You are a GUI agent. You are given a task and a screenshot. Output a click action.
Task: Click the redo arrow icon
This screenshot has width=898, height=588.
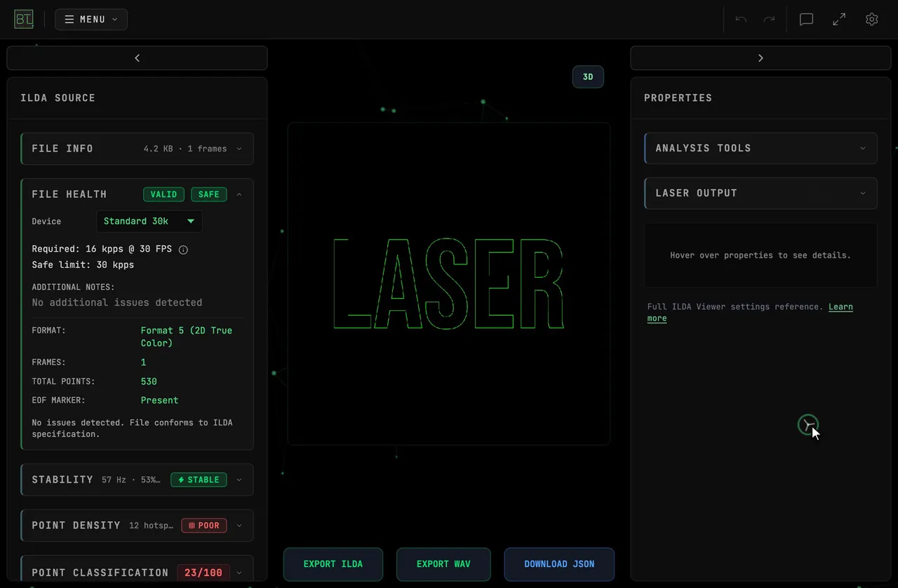pyautogui.click(x=769, y=20)
